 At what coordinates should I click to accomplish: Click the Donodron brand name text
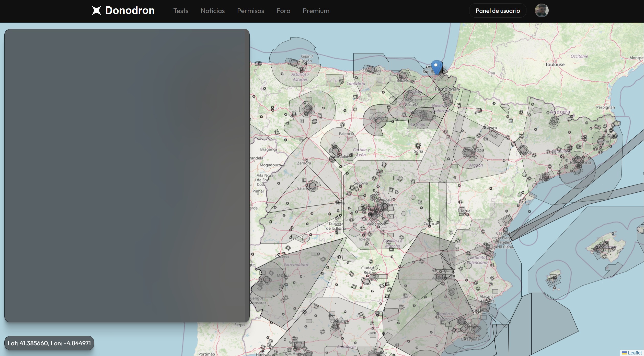(x=130, y=11)
